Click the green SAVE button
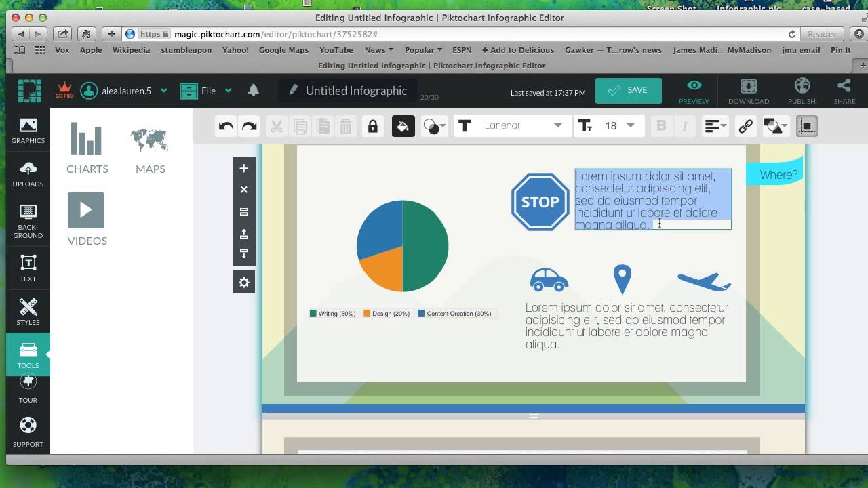The width and height of the screenshot is (868, 488). [x=628, y=91]
